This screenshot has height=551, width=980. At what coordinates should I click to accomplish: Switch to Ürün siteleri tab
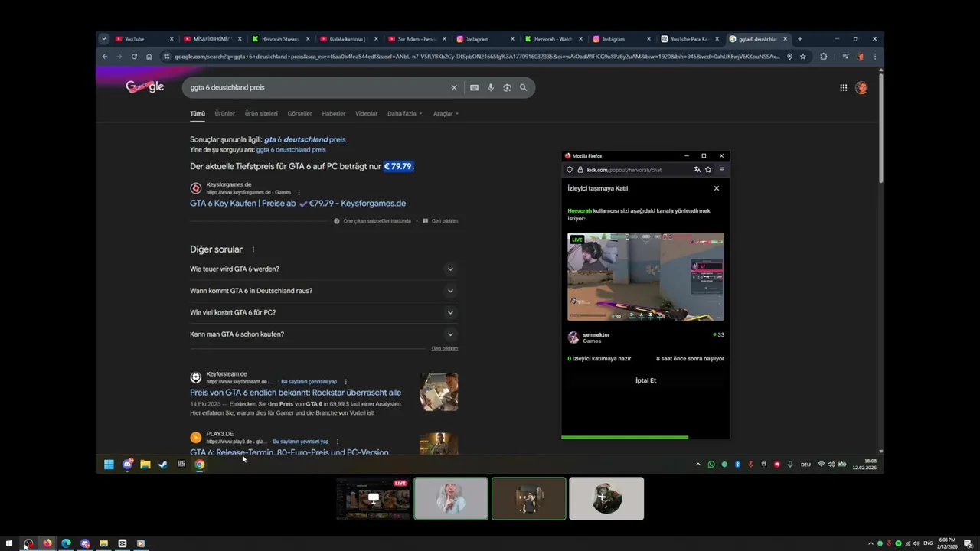coord(261,113)
